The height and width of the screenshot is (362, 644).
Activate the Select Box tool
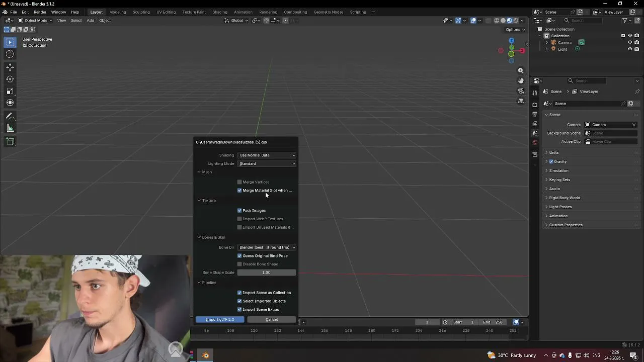point(10,42)
